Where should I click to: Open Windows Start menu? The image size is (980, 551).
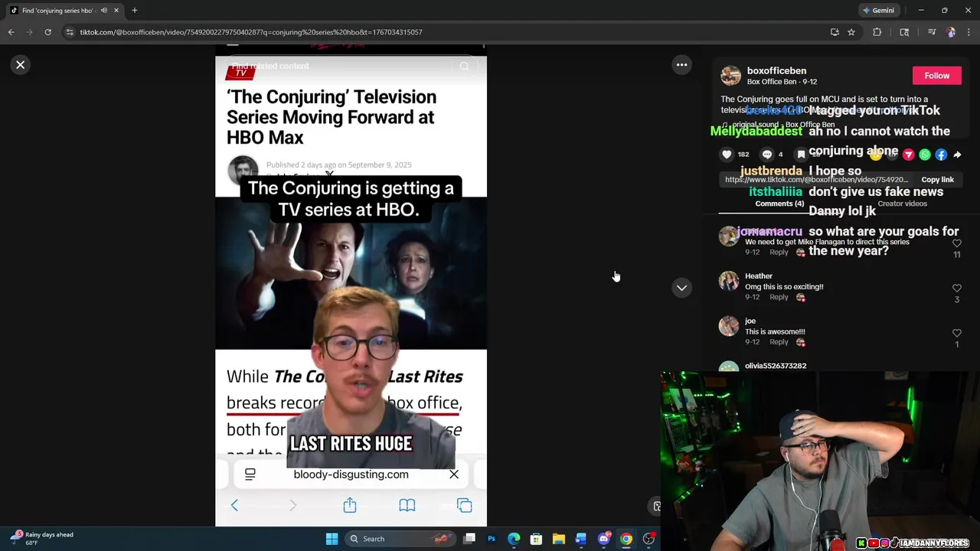click(332, 539)
